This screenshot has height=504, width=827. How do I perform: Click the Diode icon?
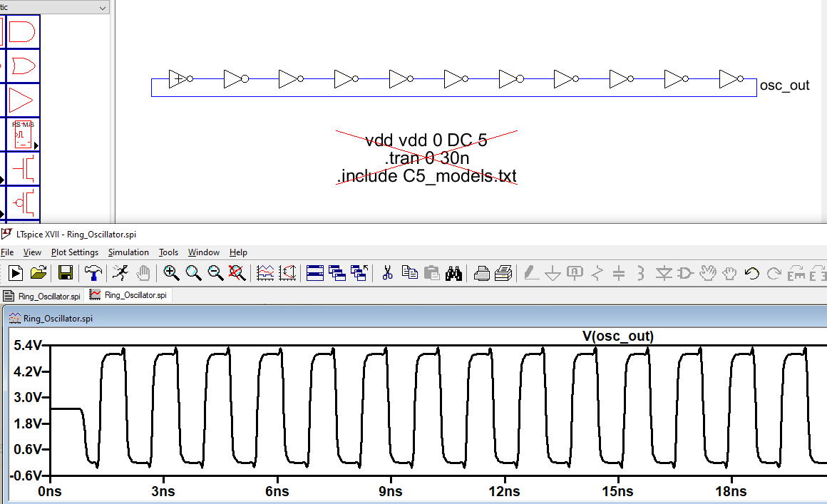pyautogui.click(x=664, y=273)
